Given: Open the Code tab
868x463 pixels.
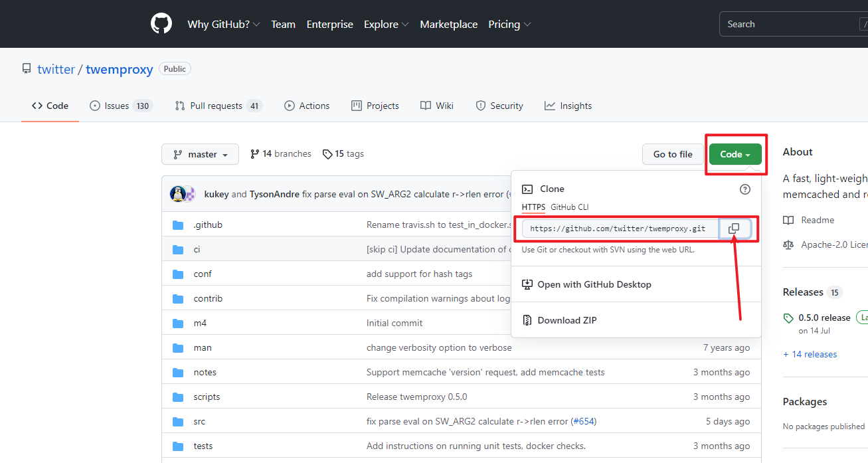Looking at the screenshot, I should click(50, 106).
